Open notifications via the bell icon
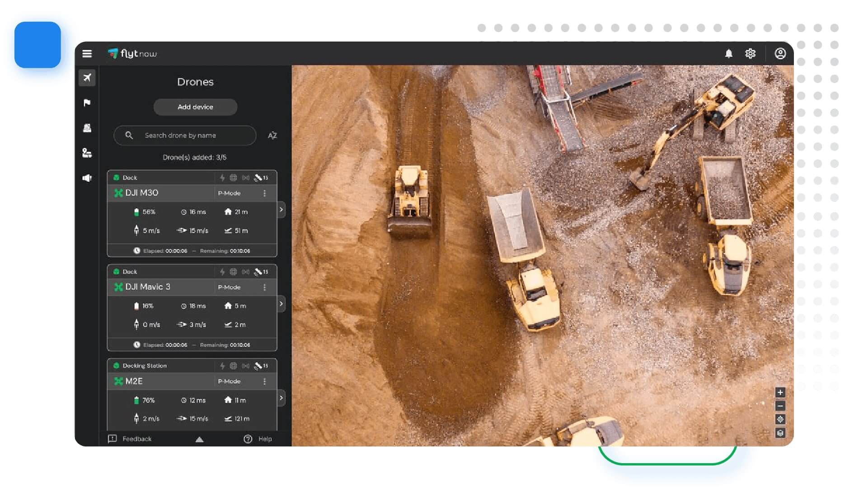Screen dimensions: 868x488 728,54
